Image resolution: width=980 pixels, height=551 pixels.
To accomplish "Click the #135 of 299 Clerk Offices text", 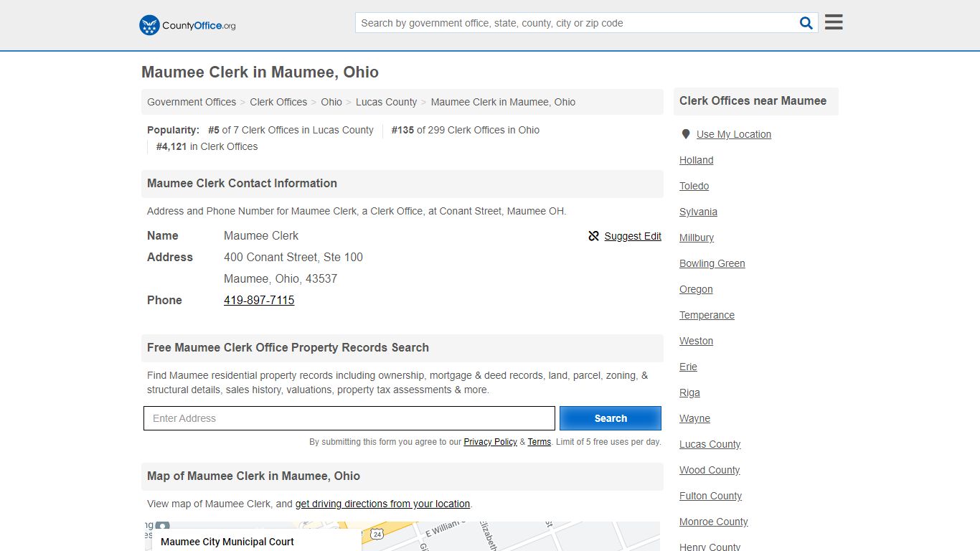I will tap(465, 130).
